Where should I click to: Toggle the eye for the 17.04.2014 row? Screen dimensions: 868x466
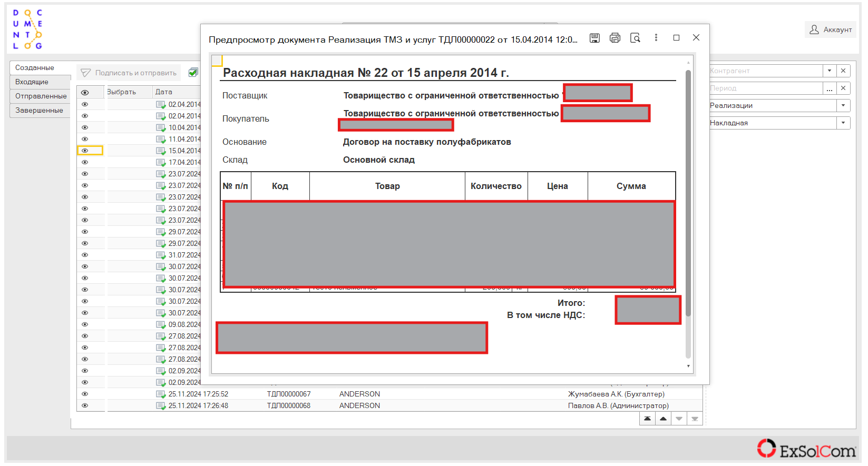[x=84, y=162]
